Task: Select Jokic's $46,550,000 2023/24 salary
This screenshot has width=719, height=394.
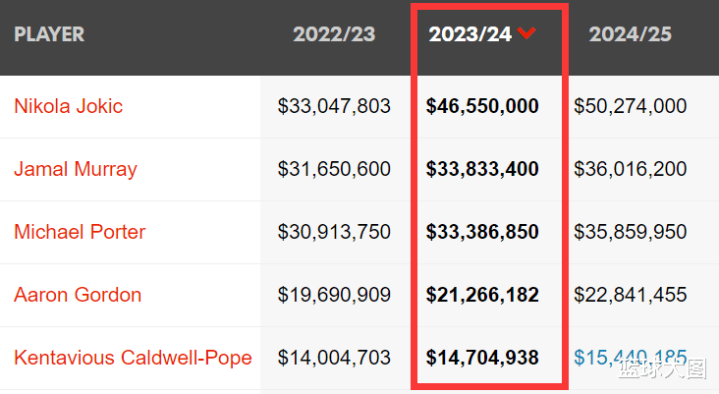Action: click(482, 106)
